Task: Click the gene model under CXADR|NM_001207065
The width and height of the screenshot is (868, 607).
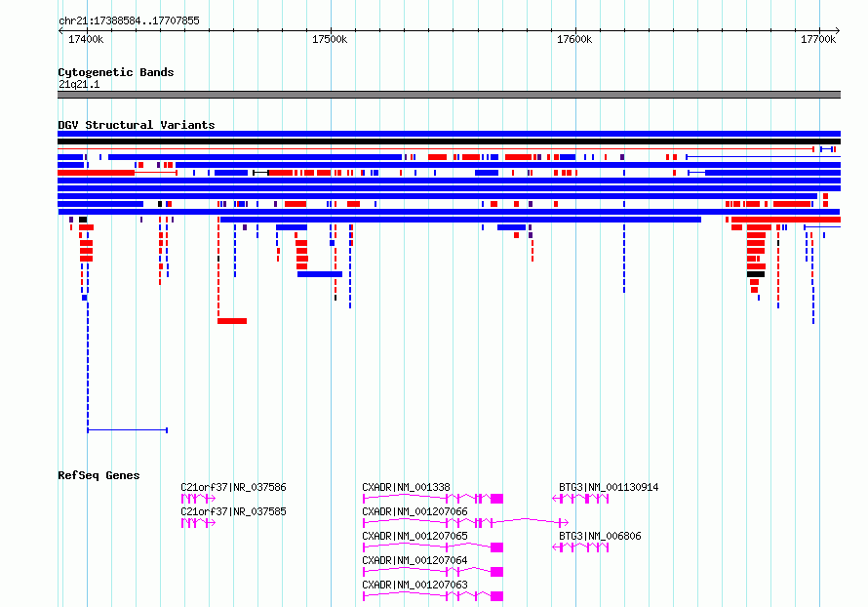Action: pos(433,547)
